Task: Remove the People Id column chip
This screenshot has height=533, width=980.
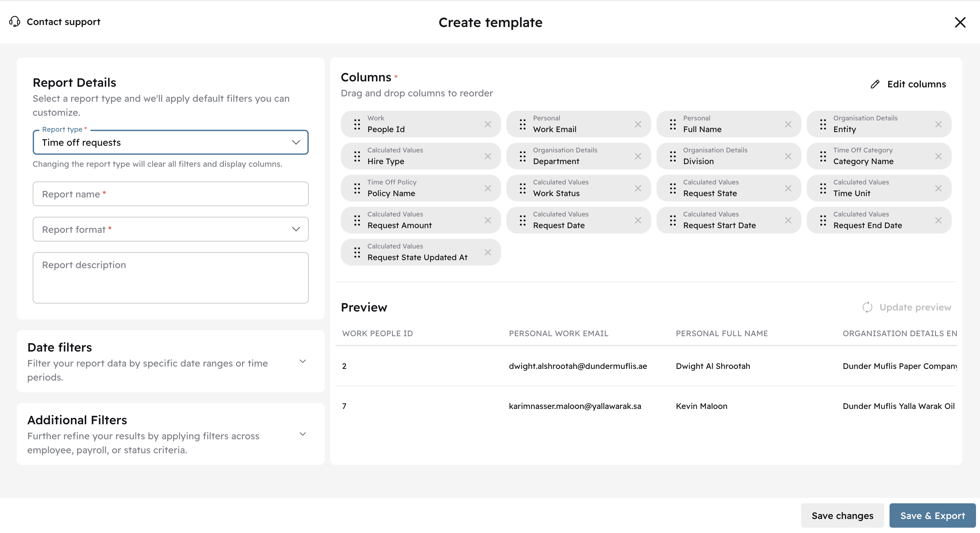Action: point(488,124)
